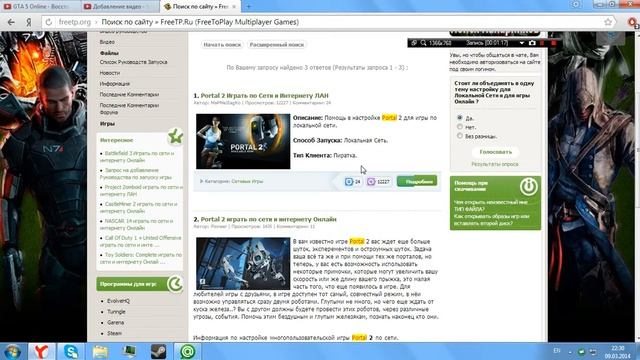Viewport: 640px width, 360px height.
Task: Open the 'Tunngle' program link
Action: point(116,311)
